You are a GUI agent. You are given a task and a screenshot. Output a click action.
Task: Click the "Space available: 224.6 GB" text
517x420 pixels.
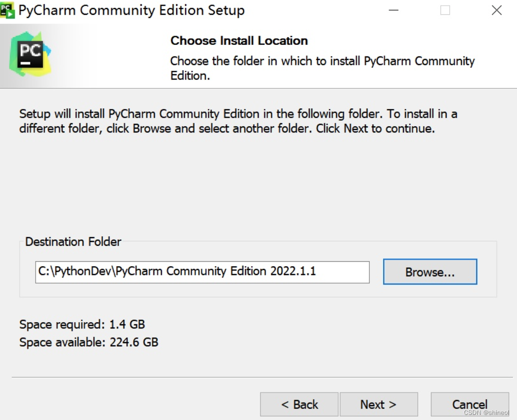[x=89, y=342]
